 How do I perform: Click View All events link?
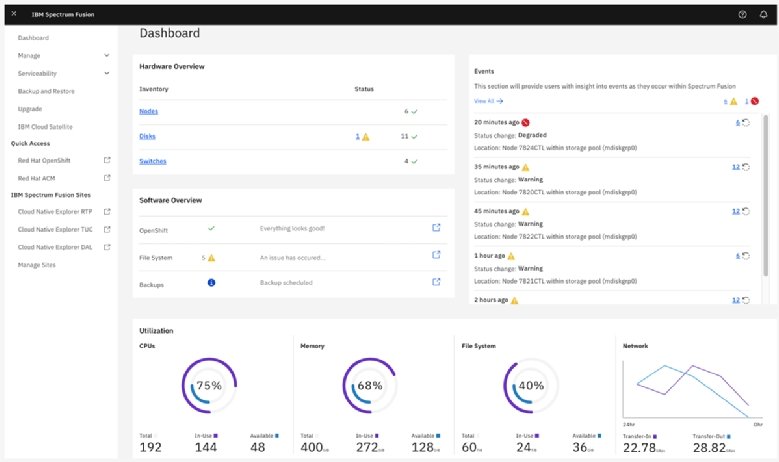(488, 101)
